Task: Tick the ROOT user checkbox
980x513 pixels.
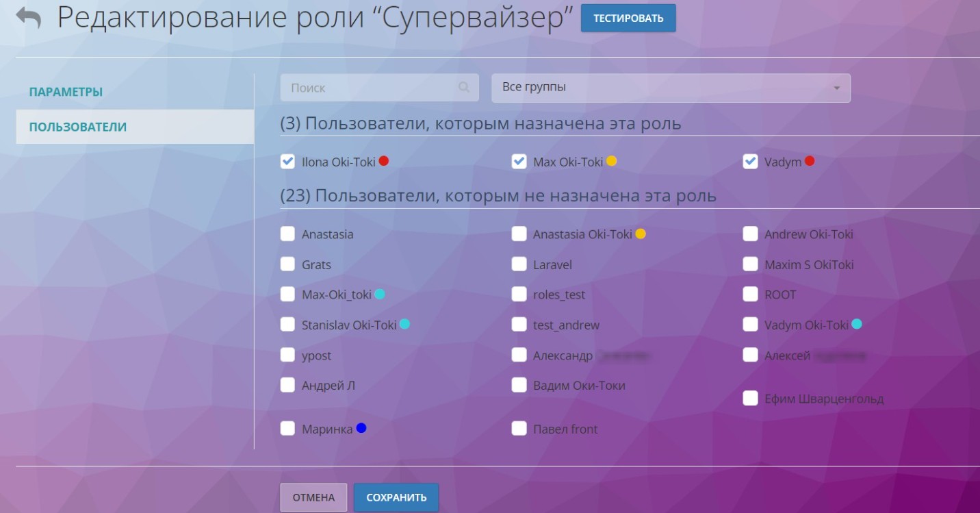Action: click(x=750, y=295)
